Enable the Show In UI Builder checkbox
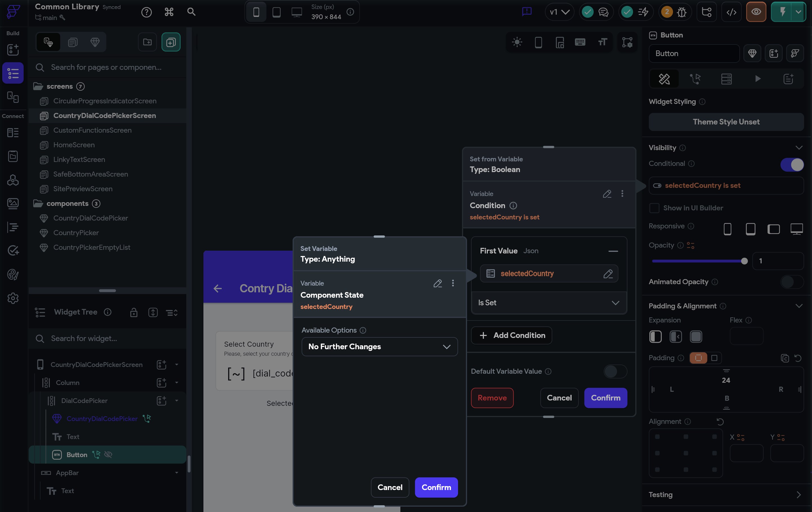The image size is (812, 512). pyautogui.click(x=654, y=208)
